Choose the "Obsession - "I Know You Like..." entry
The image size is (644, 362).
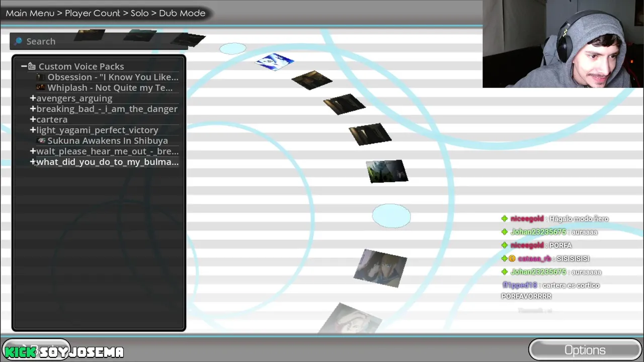(113, 77)
